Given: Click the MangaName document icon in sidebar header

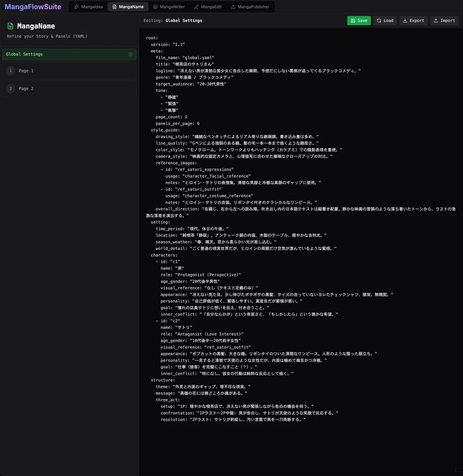Looking at the screenshot, I should pyautogui.click(x=10, y=26).
